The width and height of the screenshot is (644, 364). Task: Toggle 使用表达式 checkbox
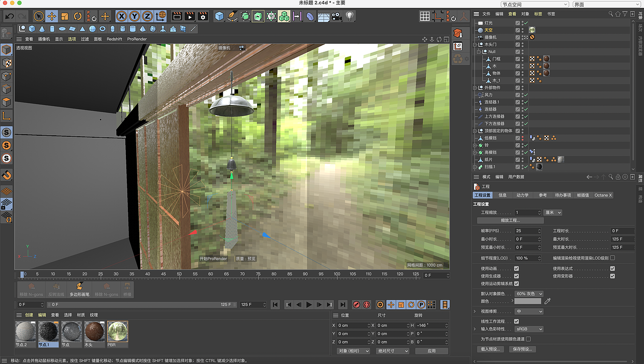click(612, 268)
